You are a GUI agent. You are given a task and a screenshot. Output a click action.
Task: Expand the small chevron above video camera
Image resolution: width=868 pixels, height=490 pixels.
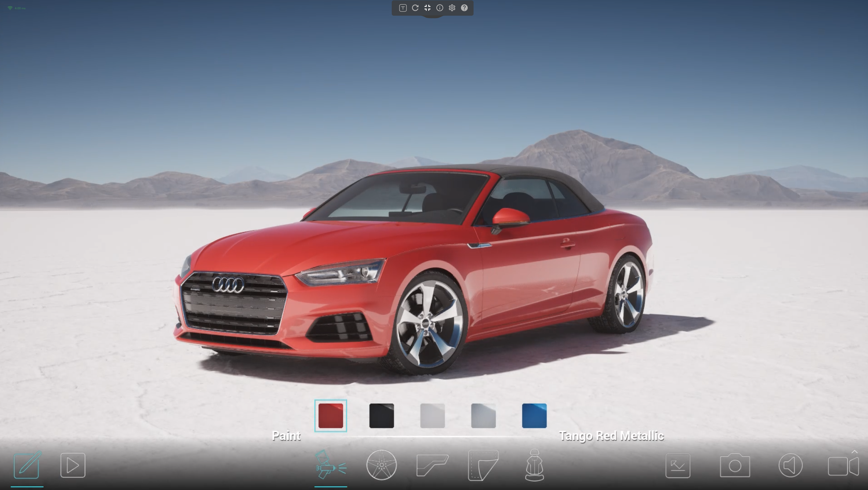[854, 452]
